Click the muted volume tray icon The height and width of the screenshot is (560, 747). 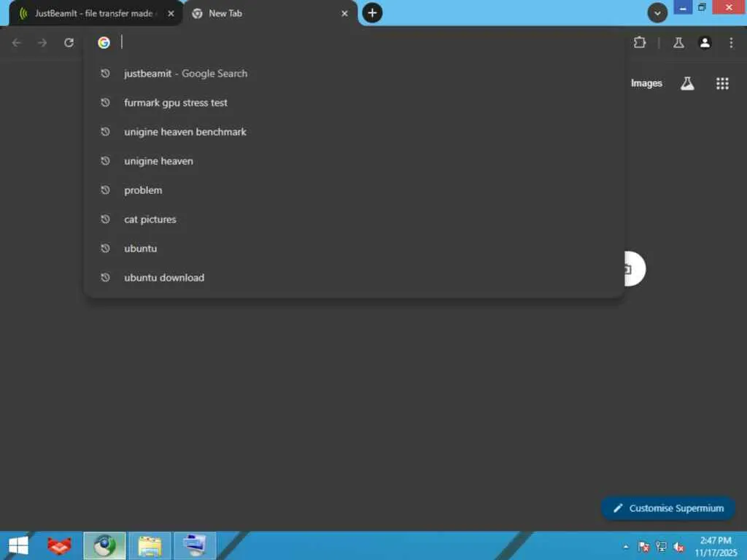(x=679, y=547)
